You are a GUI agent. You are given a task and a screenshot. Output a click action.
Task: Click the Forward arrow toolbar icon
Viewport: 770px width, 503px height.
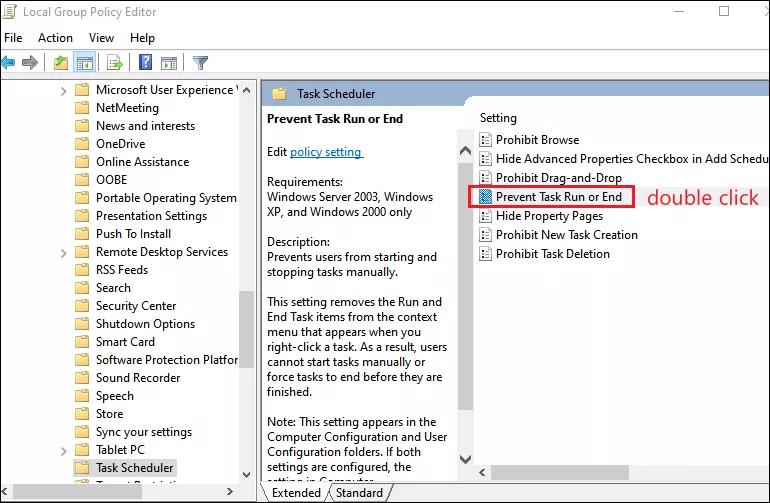(x=30, y=62)
